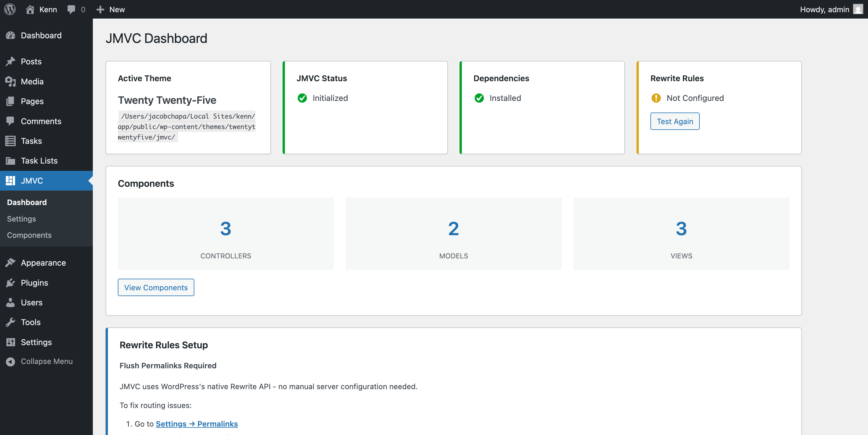
Task: Click the Posts pin icon
Action: 10,61
